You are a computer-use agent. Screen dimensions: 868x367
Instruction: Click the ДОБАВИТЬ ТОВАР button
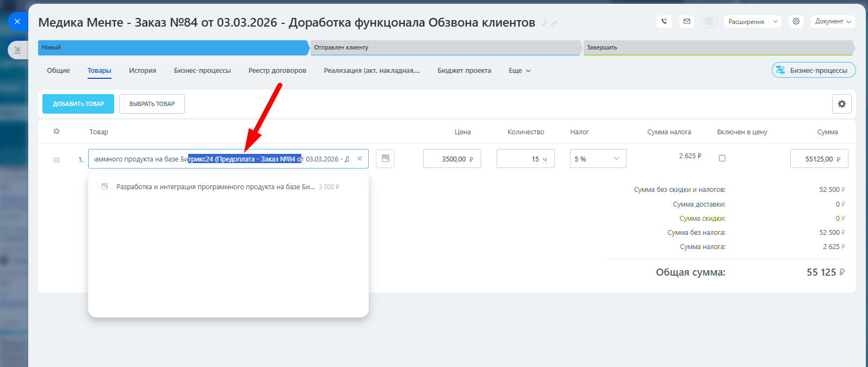(78, 104)
